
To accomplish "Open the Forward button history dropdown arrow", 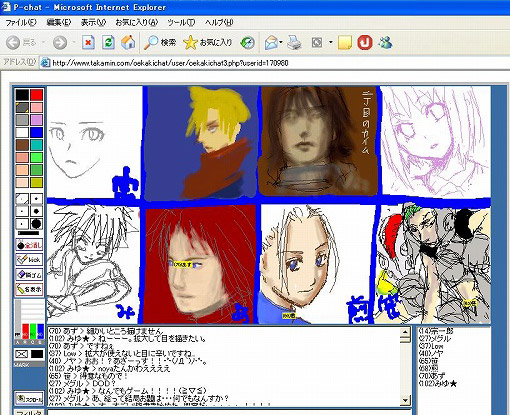I will (x=74, y=43).
